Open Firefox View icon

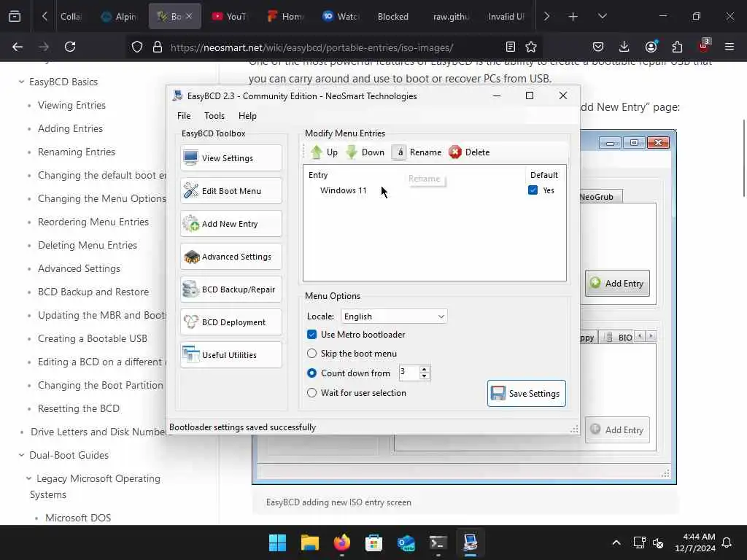15,17
